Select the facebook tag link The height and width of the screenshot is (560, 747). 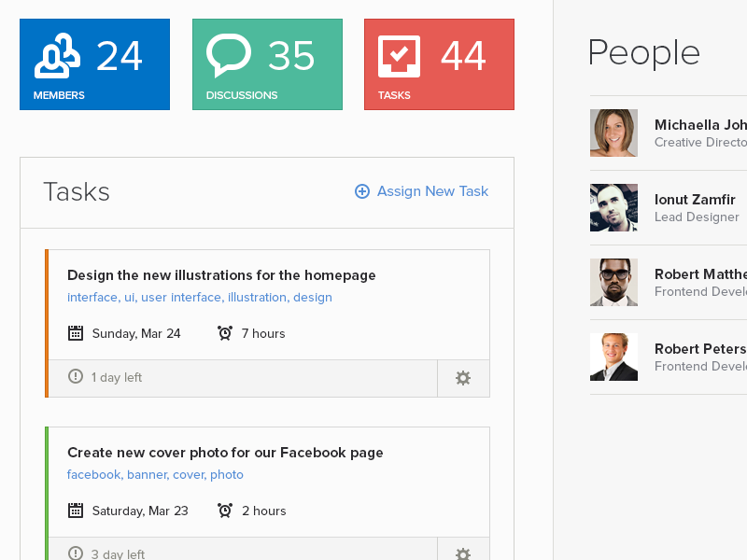coord(93,474)
